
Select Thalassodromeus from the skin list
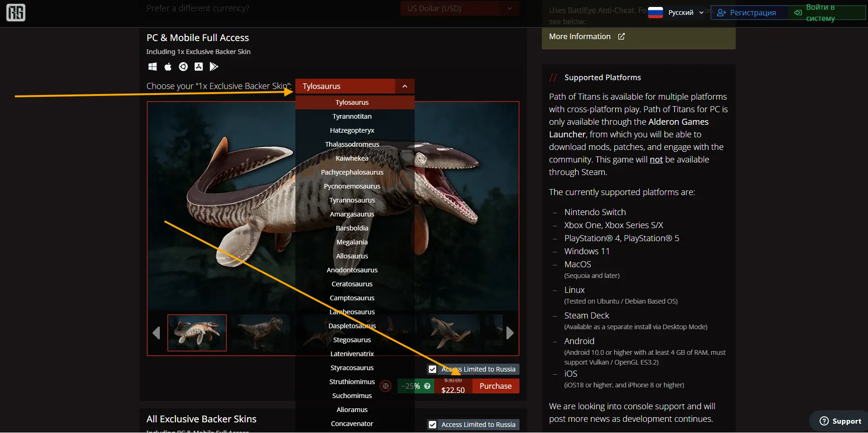point(355,144)
